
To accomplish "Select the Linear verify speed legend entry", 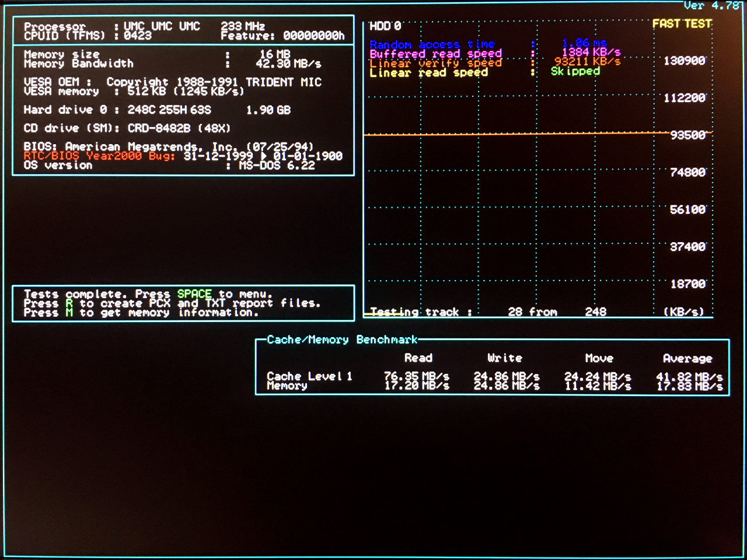I will point(435,63).
